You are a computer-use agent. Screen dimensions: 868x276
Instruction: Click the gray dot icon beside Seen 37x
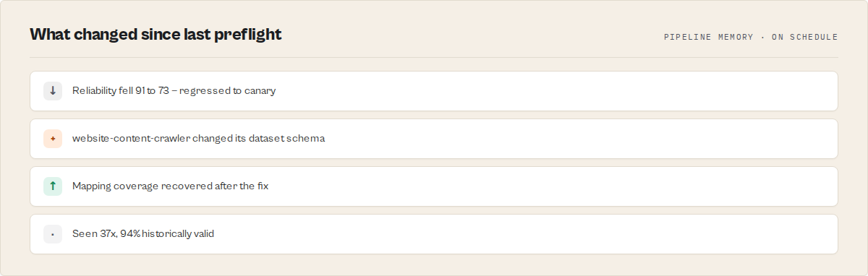click(x=53, y=234)
